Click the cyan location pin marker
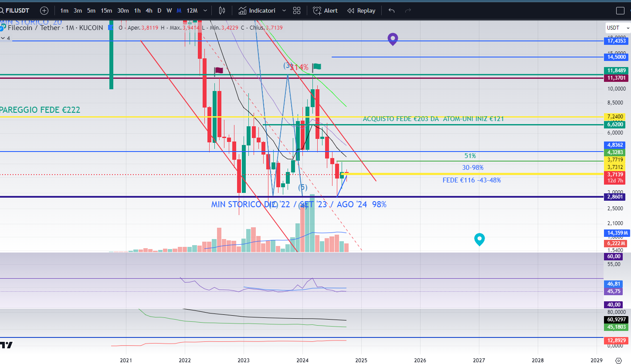This screenshot has width=631, height=364. (x=479, y=239)
